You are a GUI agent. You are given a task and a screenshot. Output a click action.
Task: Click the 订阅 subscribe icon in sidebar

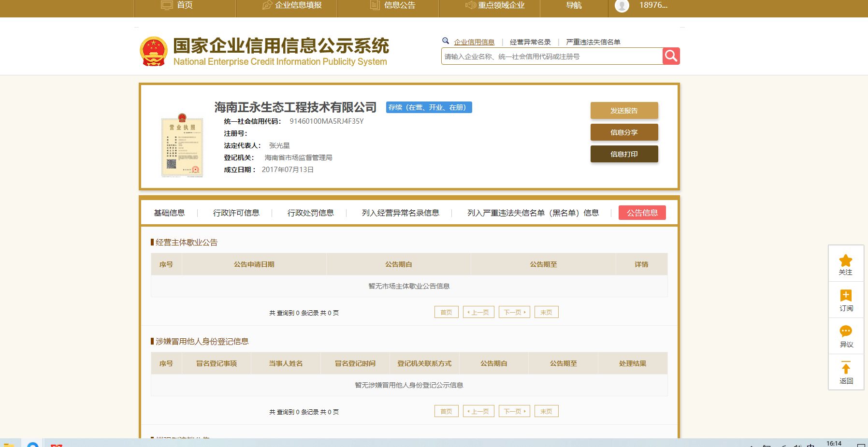[845, 296]
